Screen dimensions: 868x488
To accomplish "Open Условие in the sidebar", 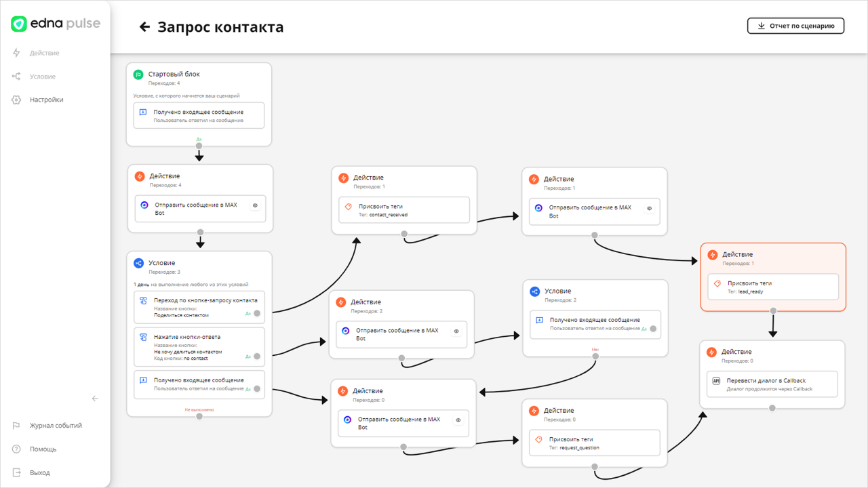I will (43, 77).
